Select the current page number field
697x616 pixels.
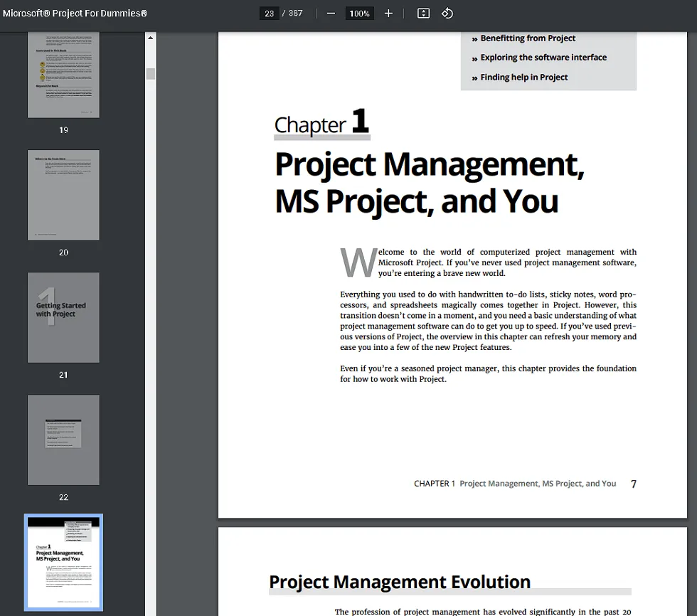coord(269,14)
